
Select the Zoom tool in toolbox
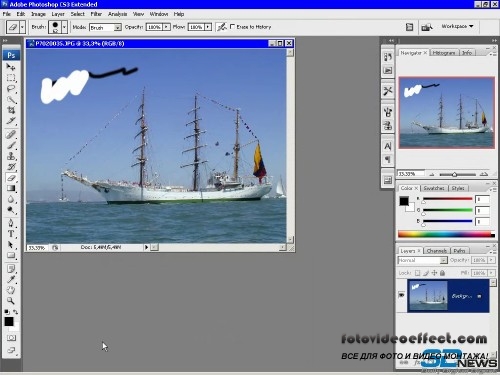pos(11,301)
